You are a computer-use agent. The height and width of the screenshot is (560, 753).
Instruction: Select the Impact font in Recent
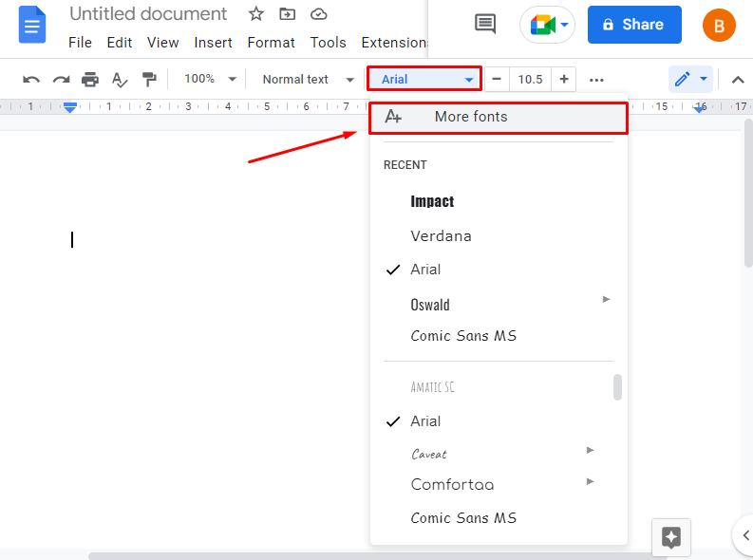(x=432, y=201)
